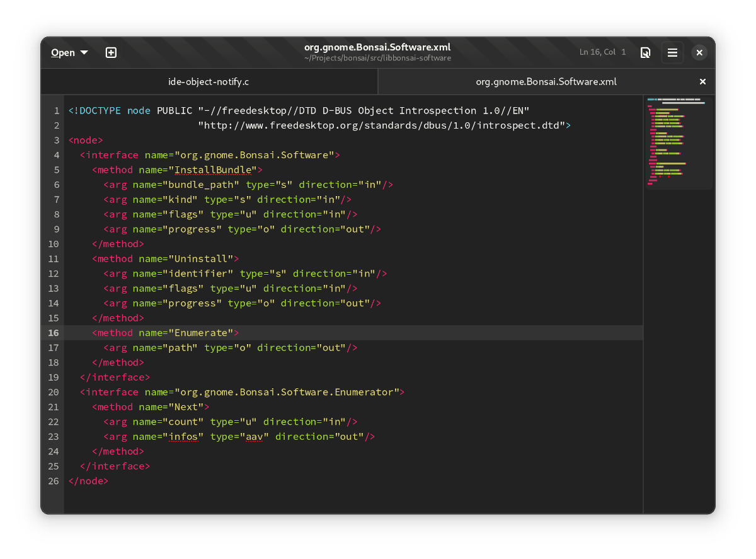Image resolution: width=756 pixels, height=559 pixels.
Task: Click the Open button
Action: [63, 53]
